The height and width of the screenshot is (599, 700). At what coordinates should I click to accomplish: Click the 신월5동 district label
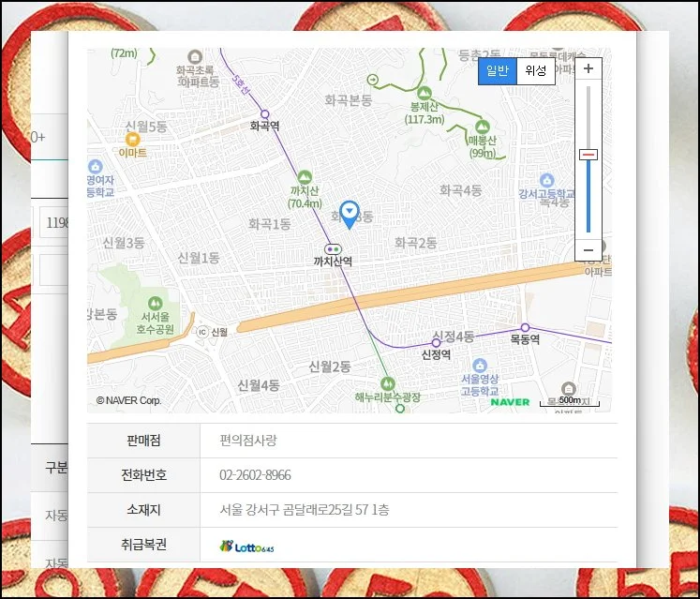(146, 127)
